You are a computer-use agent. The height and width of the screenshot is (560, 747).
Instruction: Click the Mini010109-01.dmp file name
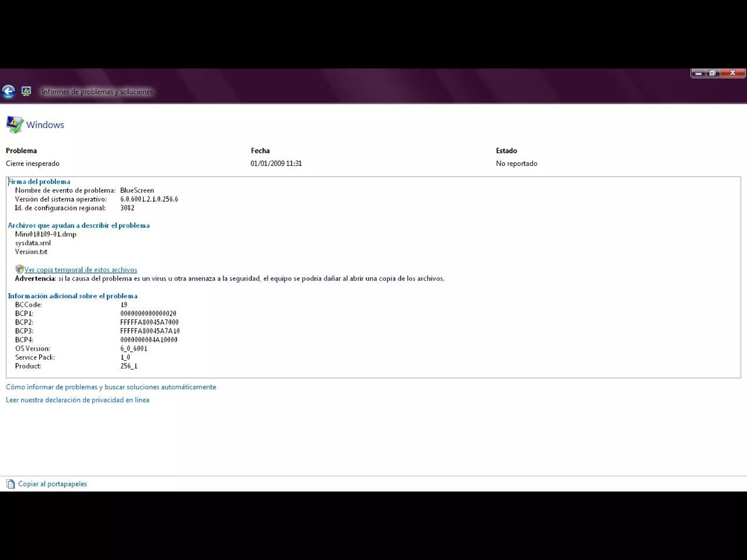(46, 234)
